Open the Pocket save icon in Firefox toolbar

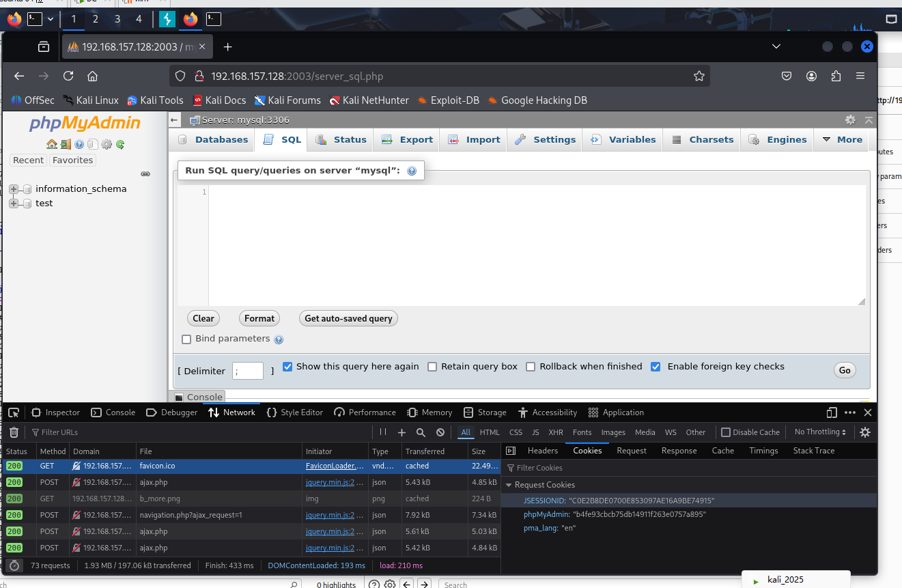tap(787, 76)
